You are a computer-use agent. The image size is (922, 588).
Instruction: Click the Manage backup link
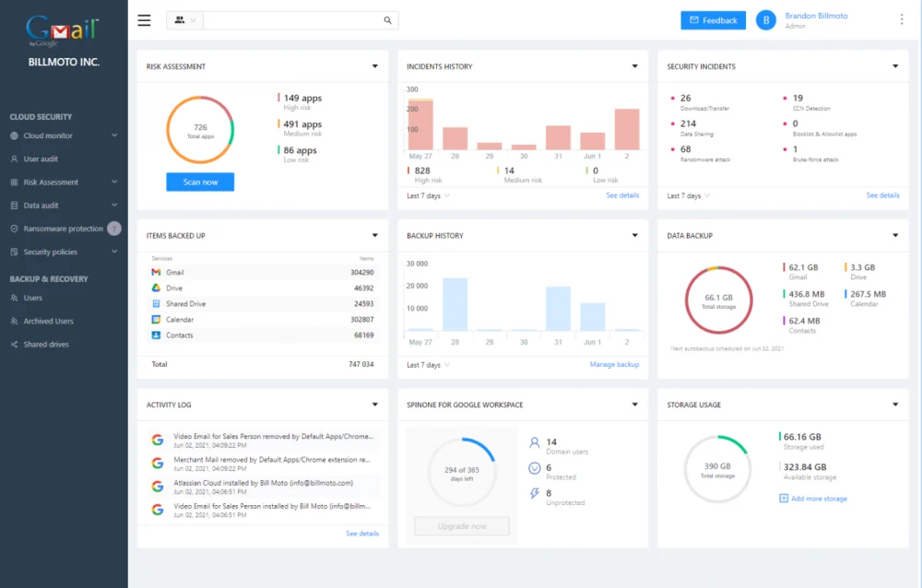pos(614,365)
